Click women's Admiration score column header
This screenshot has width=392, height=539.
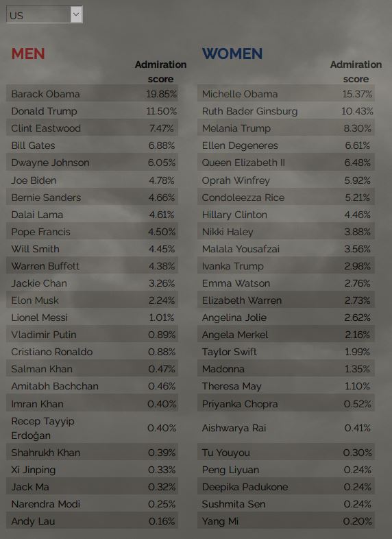(x=356, y=71)
